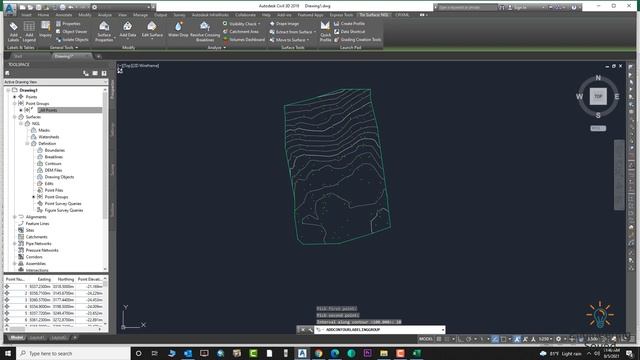The height and width of the screenshot is (360, 640).
Task: Open the Active Drawing View dropdown
Action: click(56, 82)
